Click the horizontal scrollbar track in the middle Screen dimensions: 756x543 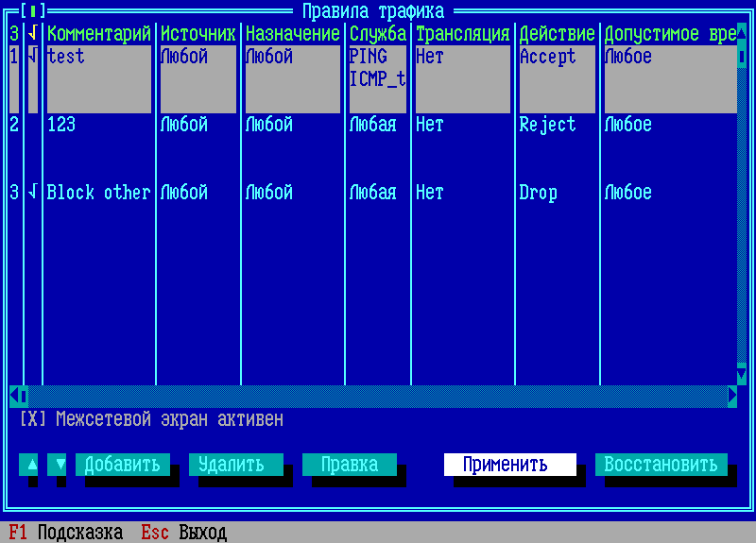378,396
